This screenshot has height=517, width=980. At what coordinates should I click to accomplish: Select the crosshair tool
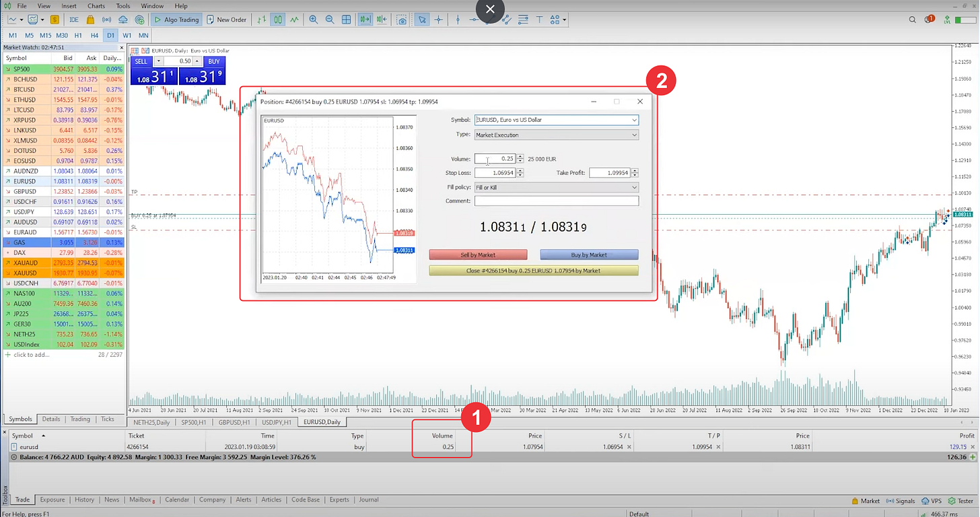(x=438, y=20)
